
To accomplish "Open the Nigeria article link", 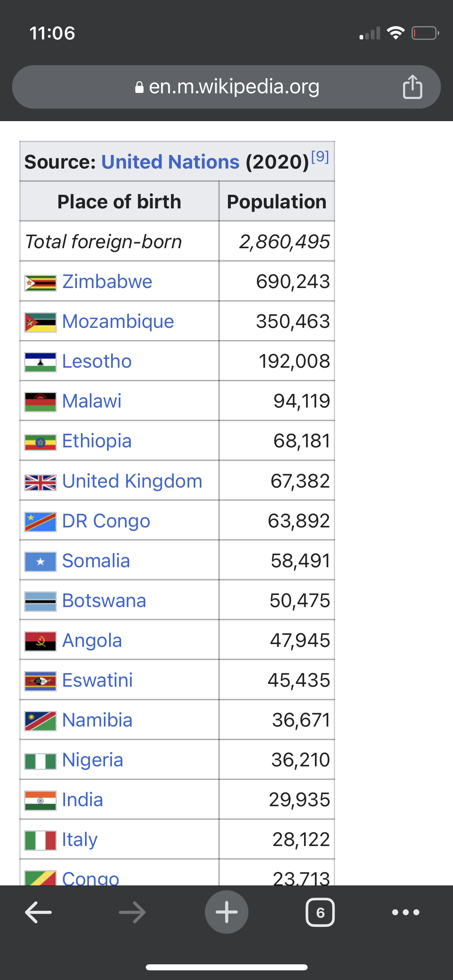I will click(93, 760).
